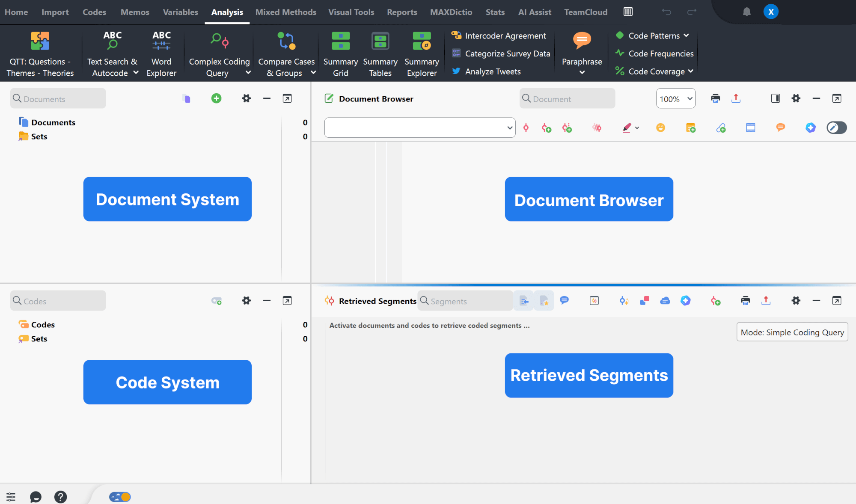856x504 pixels.
Task: Open AI Assist tab
Action: [535, 12]
